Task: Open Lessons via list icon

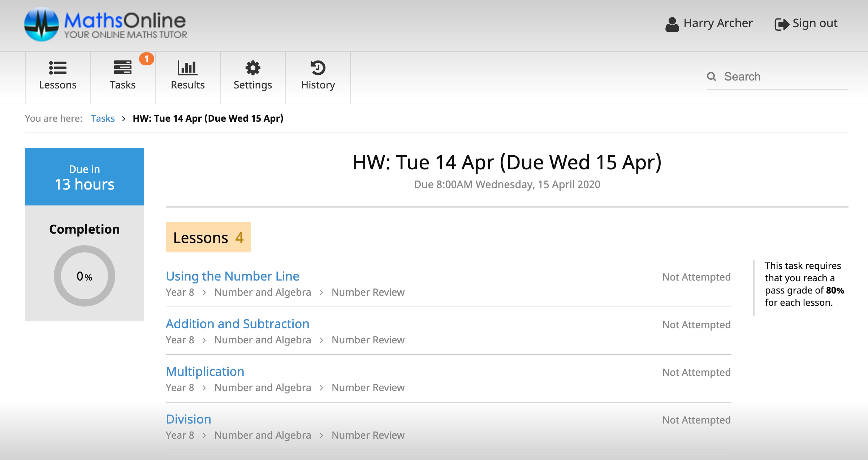Action: [58, 68]
